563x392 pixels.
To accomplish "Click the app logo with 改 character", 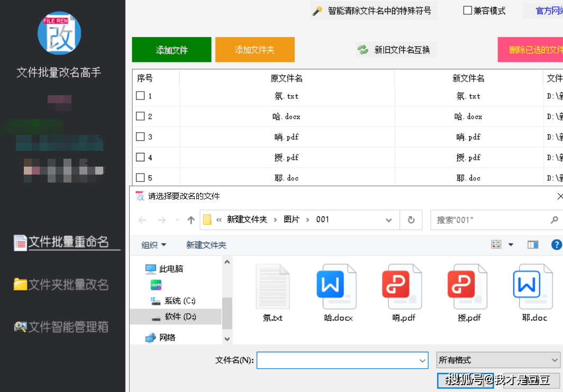I will click(x=59, y=33).
